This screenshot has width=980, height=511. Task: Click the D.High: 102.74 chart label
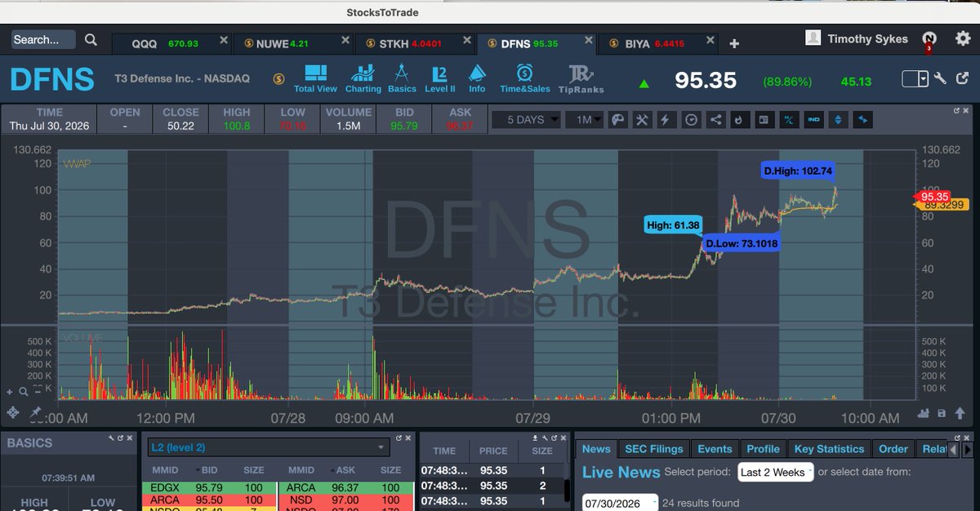click(x=796, y=171)
